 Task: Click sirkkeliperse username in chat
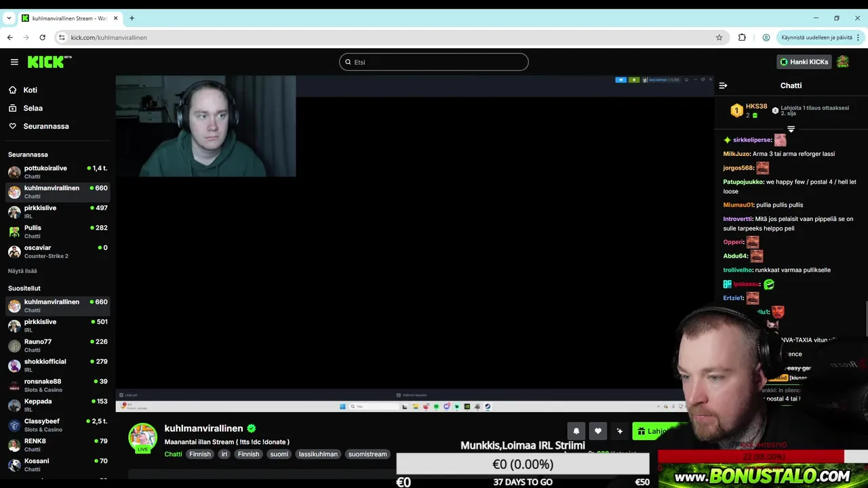tap(752, 140)
